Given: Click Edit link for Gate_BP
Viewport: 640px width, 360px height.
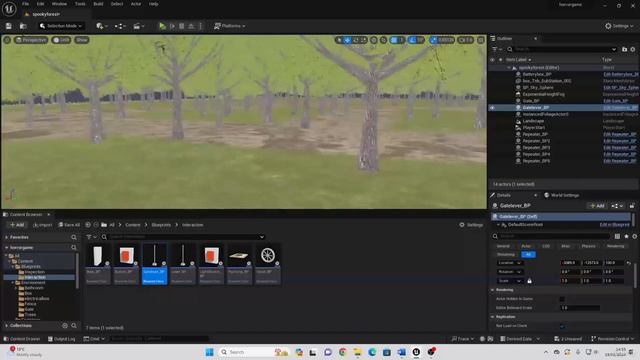Looking at the screenshot, I should [616, 101].
